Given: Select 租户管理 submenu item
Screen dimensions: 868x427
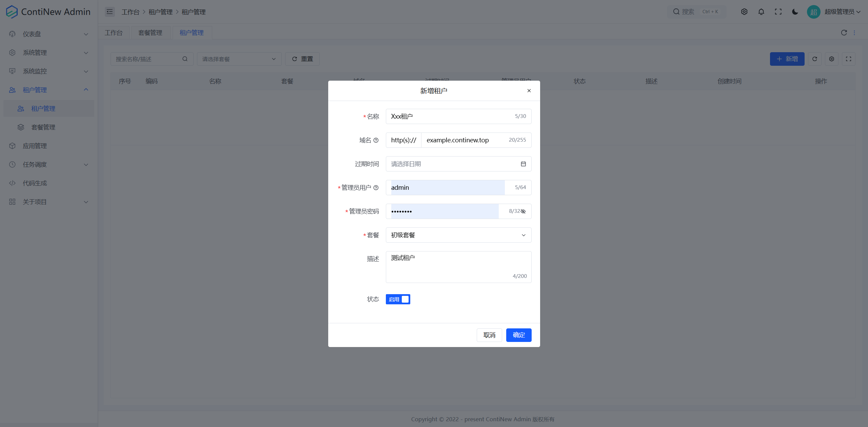Looking at the screenshot, I should pos(49,108).
